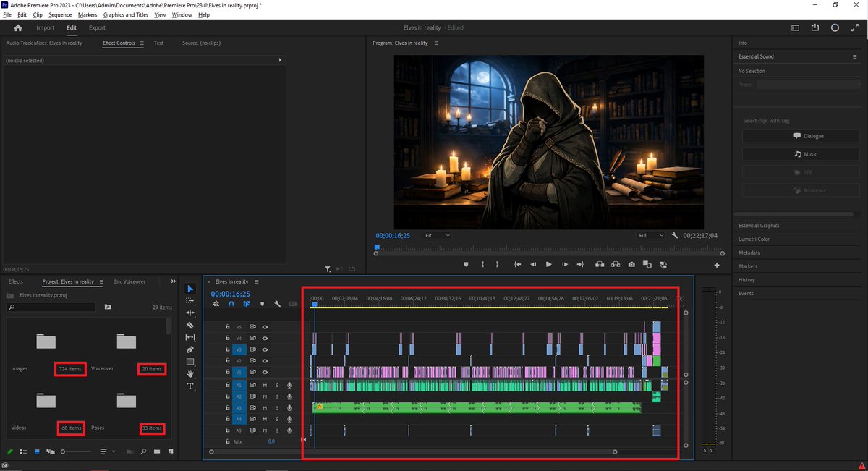Screen dimensions: 868x471
Task: Click the Lift button in Program monitor
Action: tap(600, 264)
